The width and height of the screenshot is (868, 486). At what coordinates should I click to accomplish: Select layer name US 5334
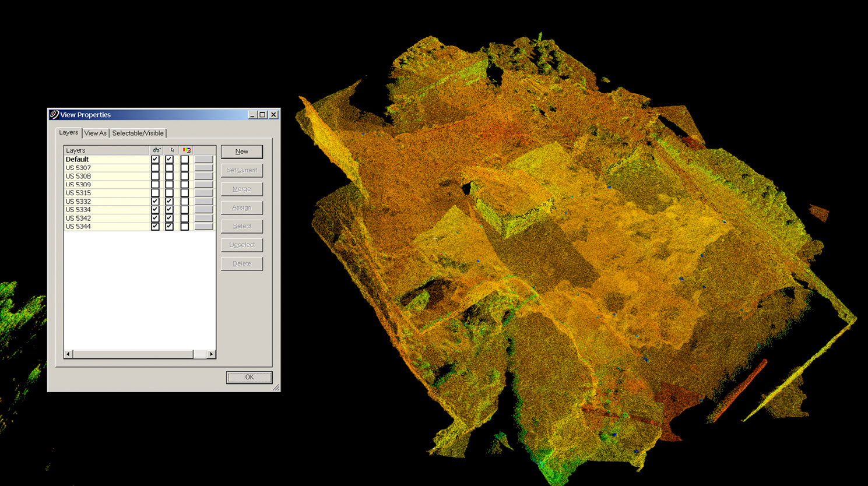[78, 210]
